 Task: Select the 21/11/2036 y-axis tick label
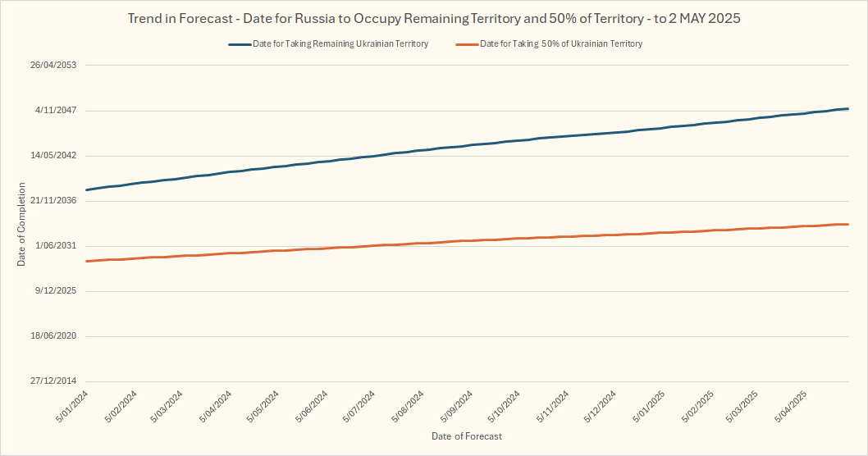click(53, 201)
